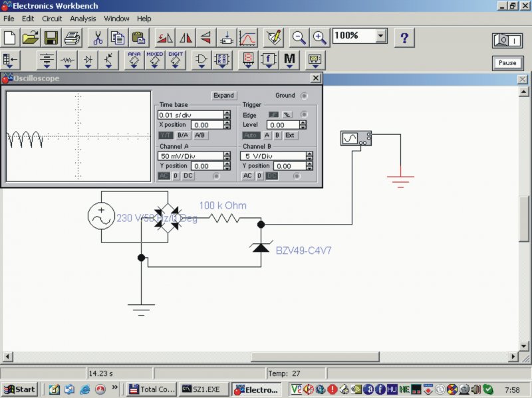The height and width of the screenshot is (398, 532).
Task: Set Channel A coupling to DC
Action: [188, 176]
